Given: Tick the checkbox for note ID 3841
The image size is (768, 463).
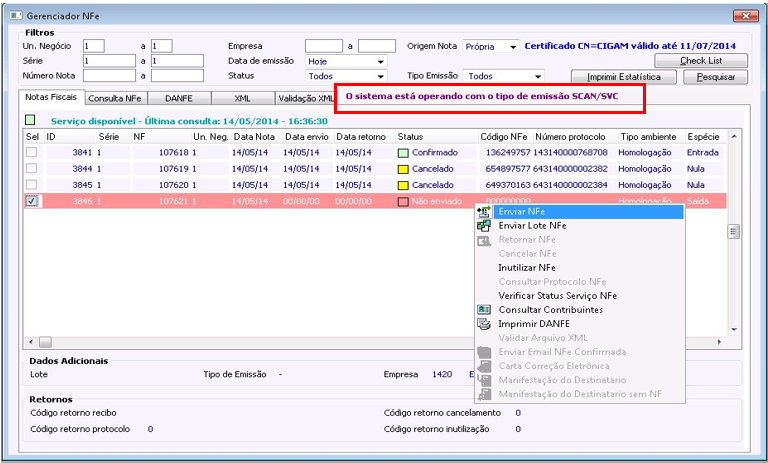Looking at the screenshot, I should pos(31,152).
